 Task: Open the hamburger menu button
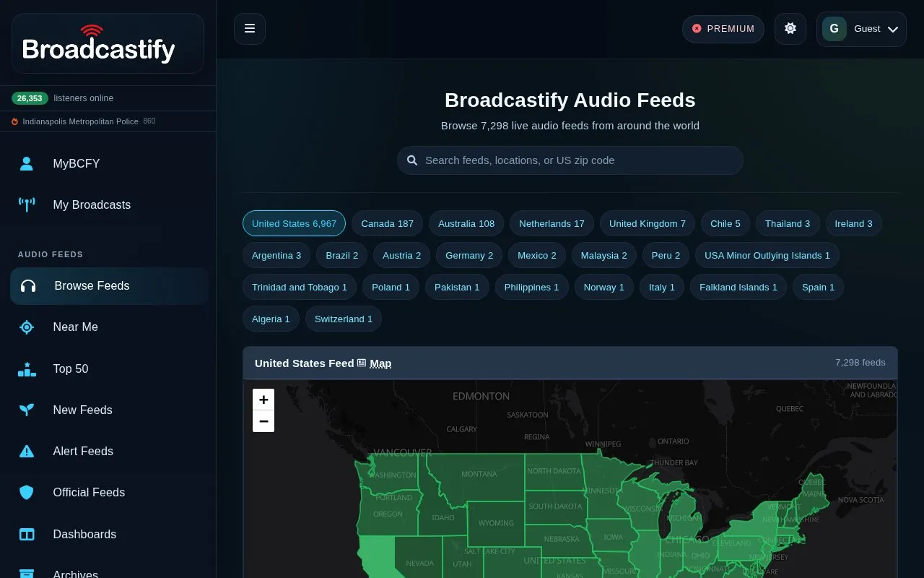click(250, 29)
